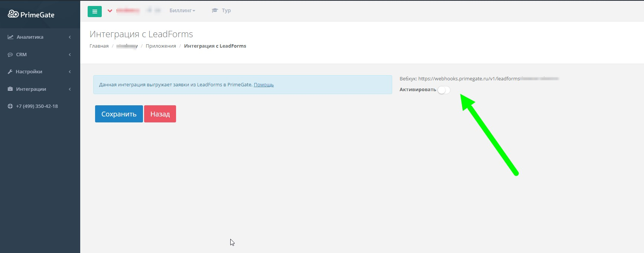Click the red Назад button
Screen dimensions: 644x253
160,114
